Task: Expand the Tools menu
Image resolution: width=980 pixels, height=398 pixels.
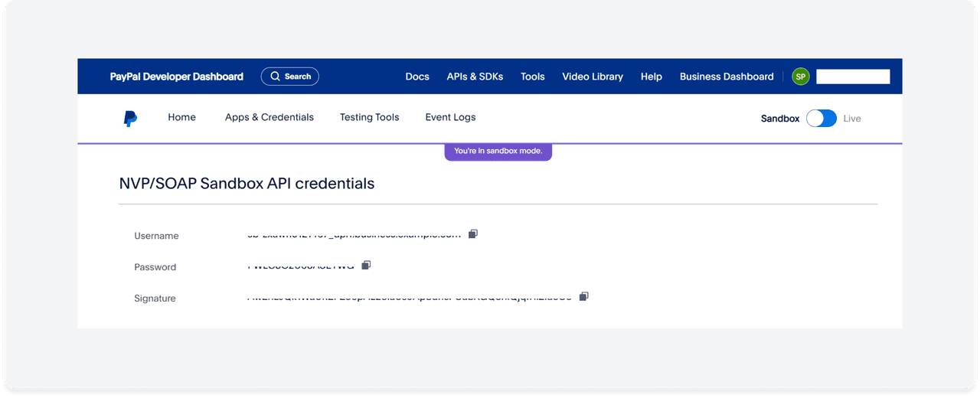Action: point(533,77)
